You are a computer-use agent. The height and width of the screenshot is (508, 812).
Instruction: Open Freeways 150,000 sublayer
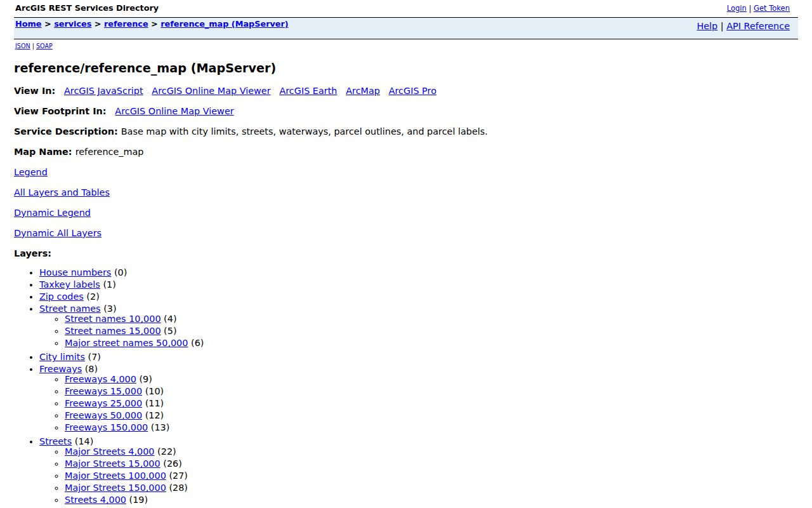(x=106, y=427)
